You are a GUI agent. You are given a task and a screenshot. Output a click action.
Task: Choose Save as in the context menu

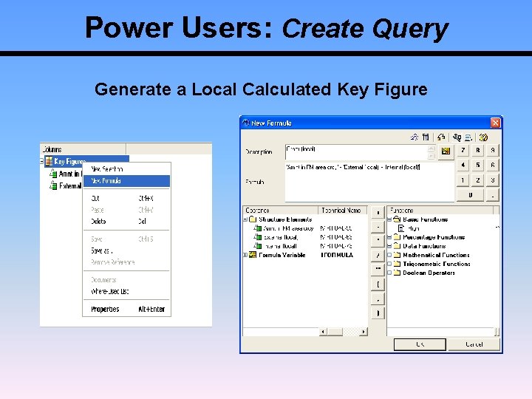[x=126, y=250]
